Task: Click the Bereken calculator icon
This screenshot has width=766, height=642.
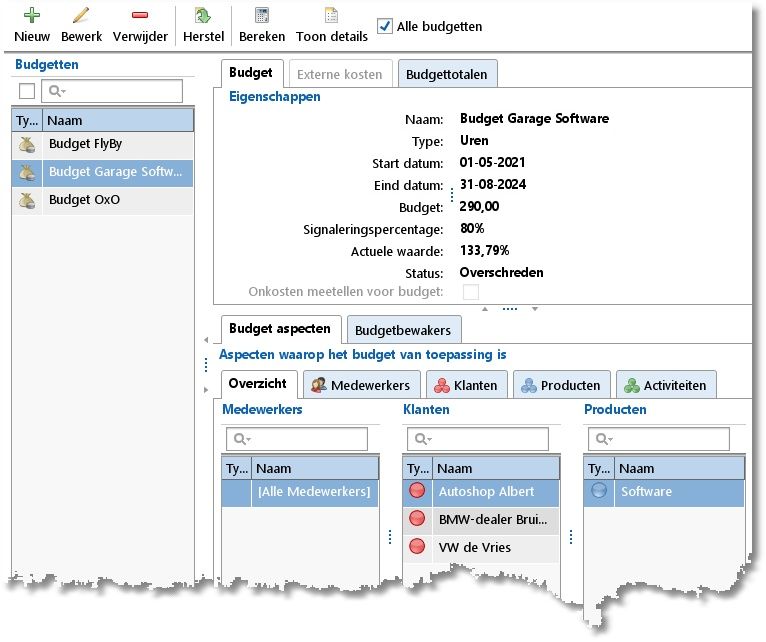Action: point(262,16)
